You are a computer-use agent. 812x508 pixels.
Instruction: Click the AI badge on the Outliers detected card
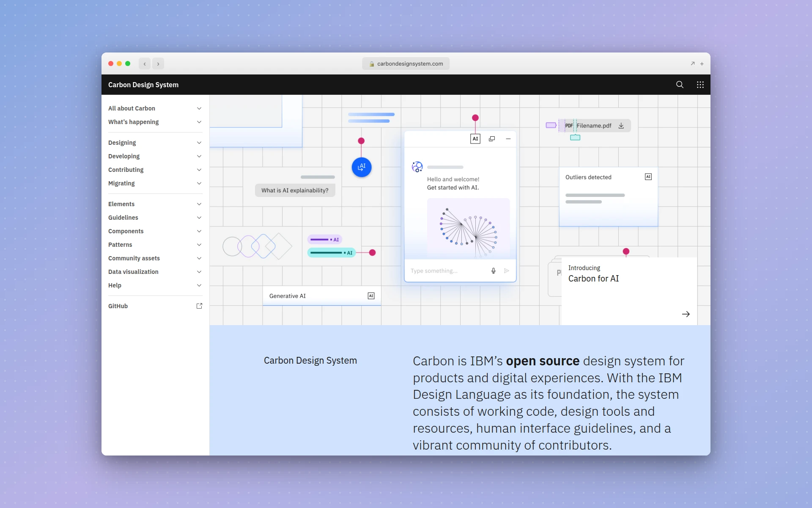(x=648, y=177)
